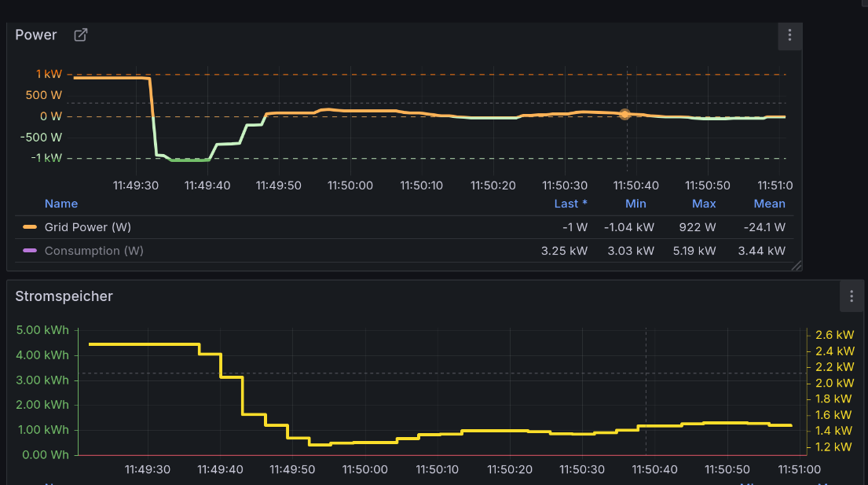
Task: Sort the legend by Last * column
Action: (x=570, y=204)
